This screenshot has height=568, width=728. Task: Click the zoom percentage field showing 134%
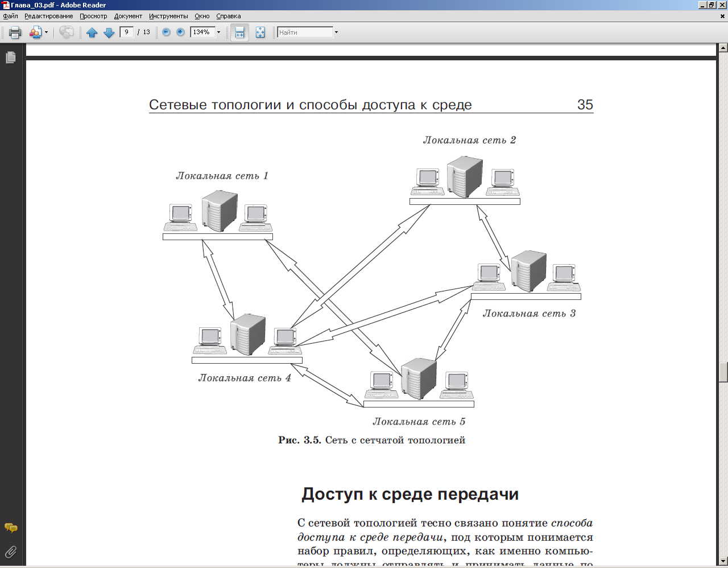coord(202,32)
